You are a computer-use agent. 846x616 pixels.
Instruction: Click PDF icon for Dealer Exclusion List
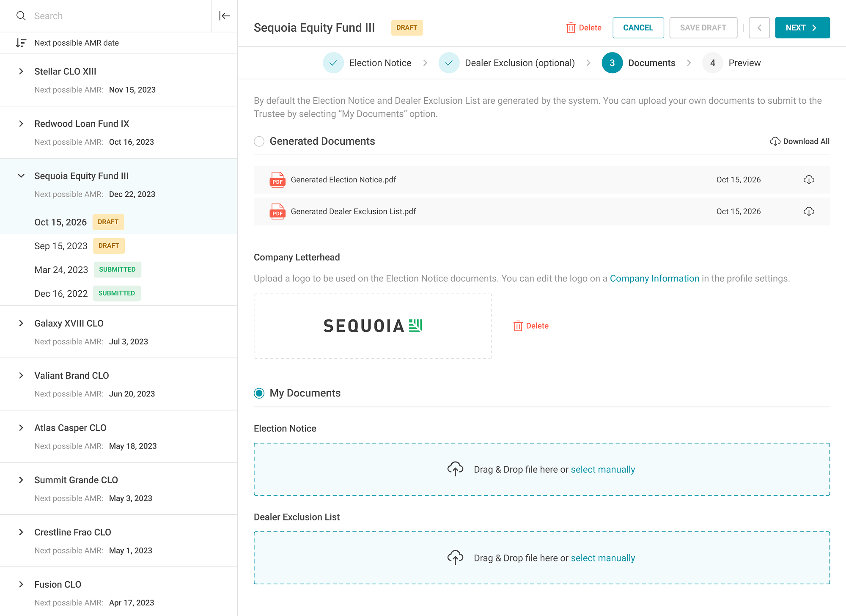tap(277, 212)
